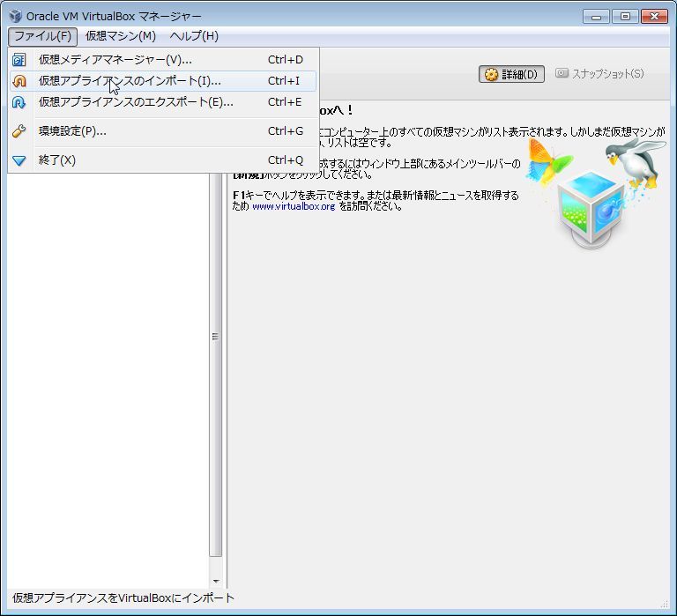Click the VM list scrollbar down arrow
Screen dimensions: 677x616
pyautogui.click(x=216, y=581)
